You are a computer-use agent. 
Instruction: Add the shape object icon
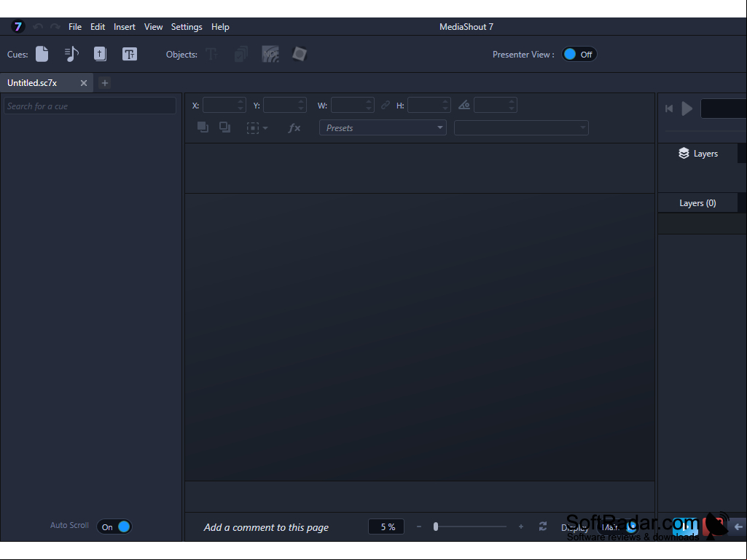pyautogui.click(x=300, y=54)
